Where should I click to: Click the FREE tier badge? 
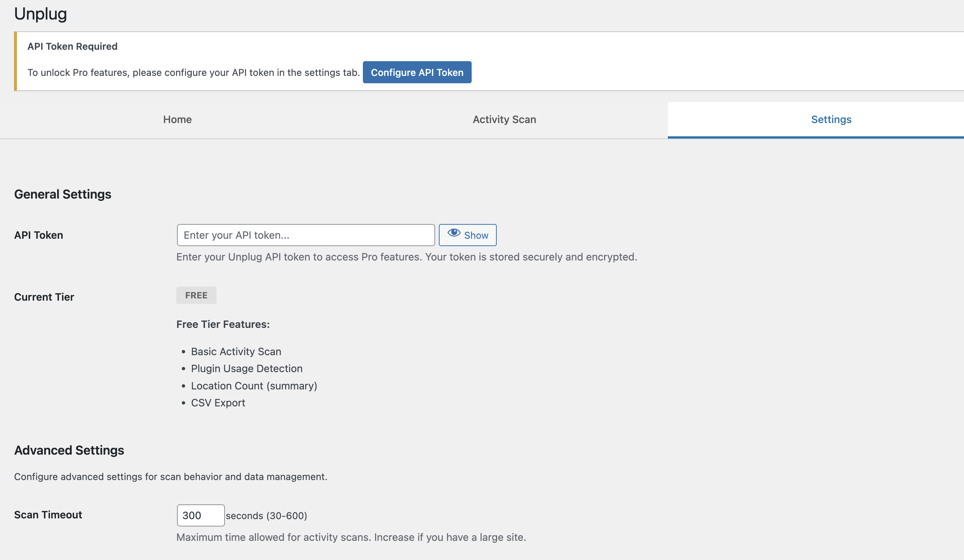pos(196,295)
